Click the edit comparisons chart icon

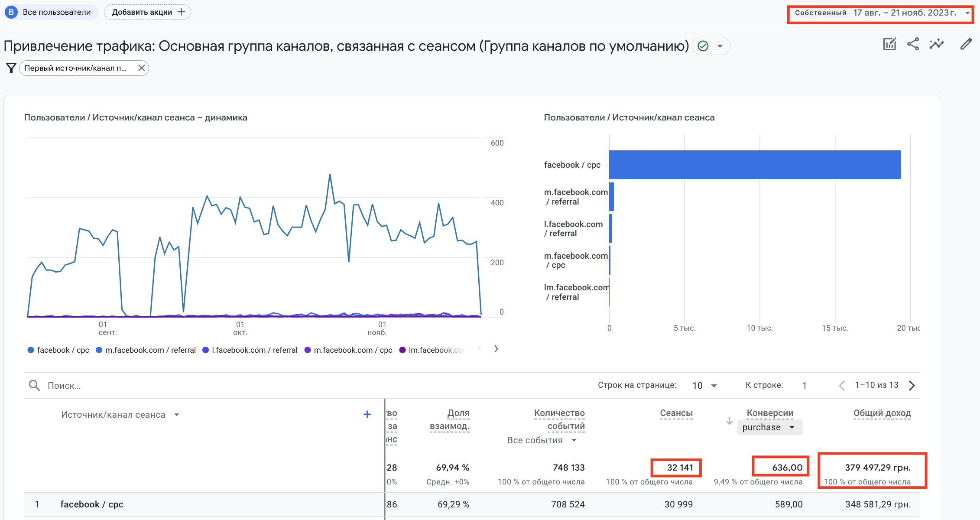[x=889, y=44]
